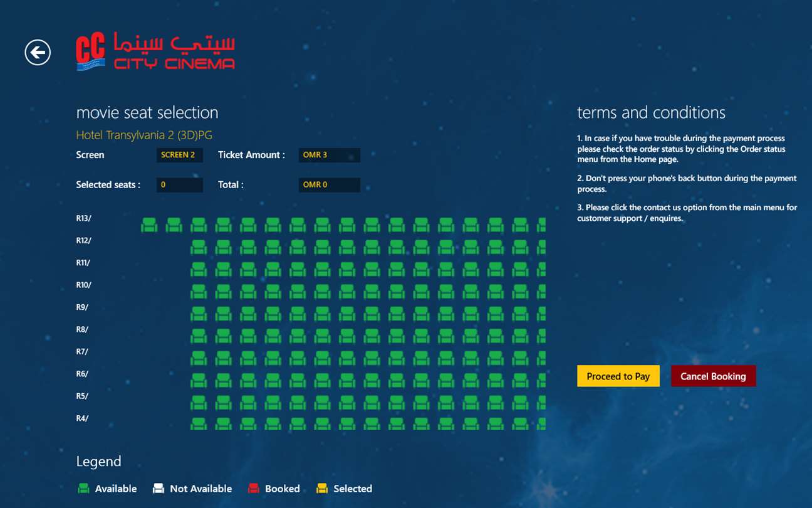Click the Ticket Amount OMR 3 field
This screenshot has height=508, width=812.
tap(329, 155)
